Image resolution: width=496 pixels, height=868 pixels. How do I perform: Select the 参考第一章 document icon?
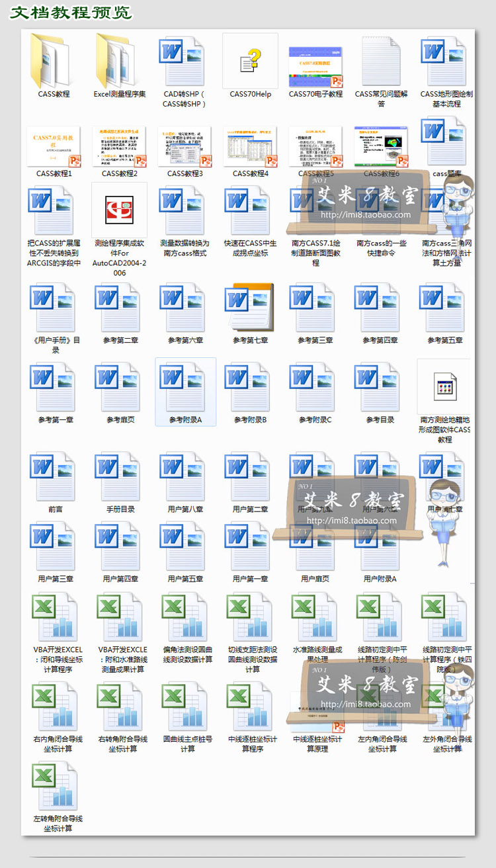tap(54, 388)
